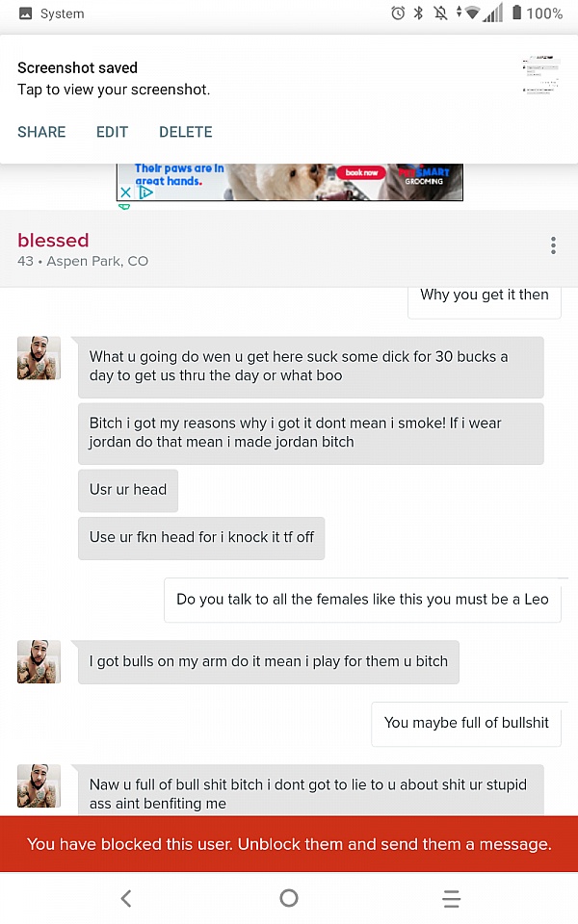Tap the AdChoices triangle icon

[x=145, y=192]
